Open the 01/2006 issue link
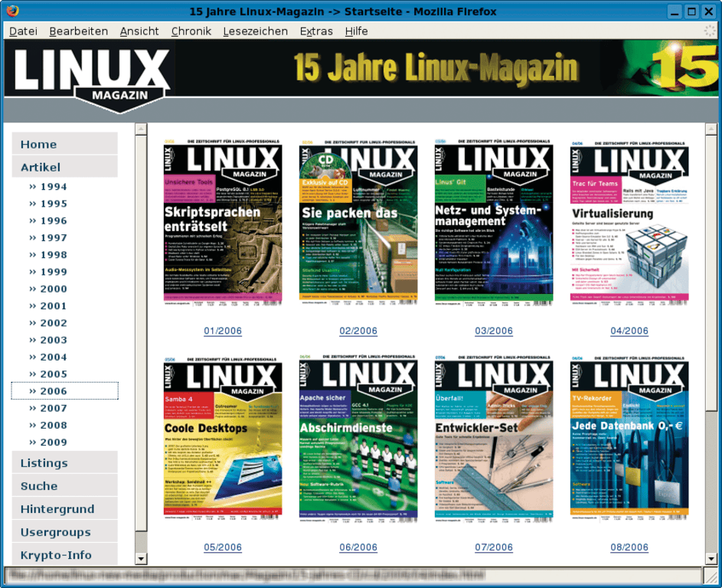 pos(223,331)
